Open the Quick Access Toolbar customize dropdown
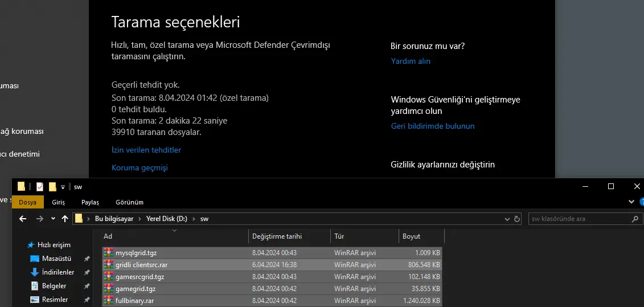The image size is (644, 307). 63,187
